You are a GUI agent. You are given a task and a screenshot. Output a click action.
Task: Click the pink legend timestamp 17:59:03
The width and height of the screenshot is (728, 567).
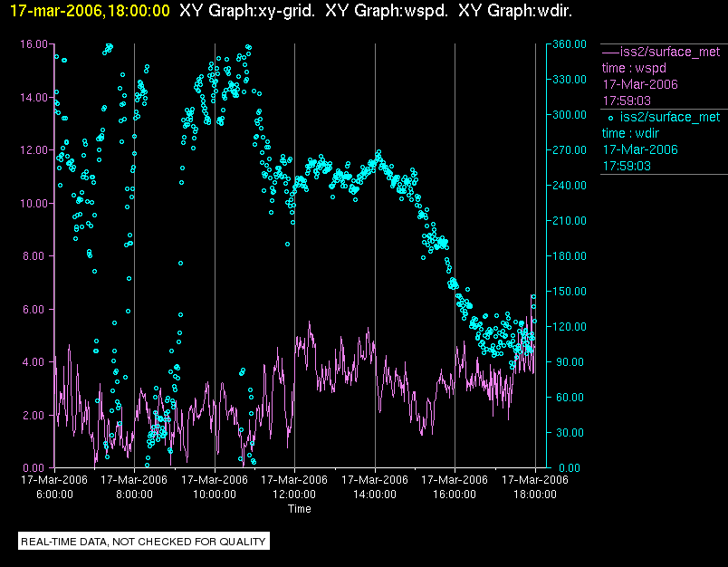point(627,101)
